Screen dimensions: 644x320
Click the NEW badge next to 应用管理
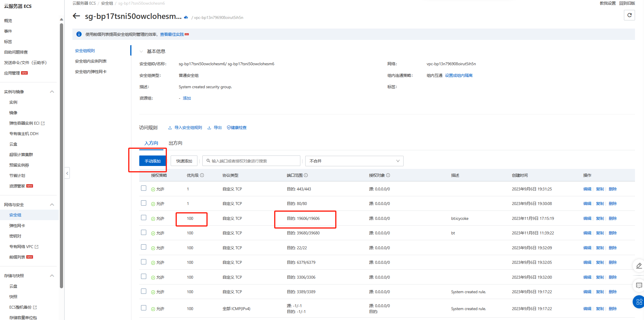[24, 73]
